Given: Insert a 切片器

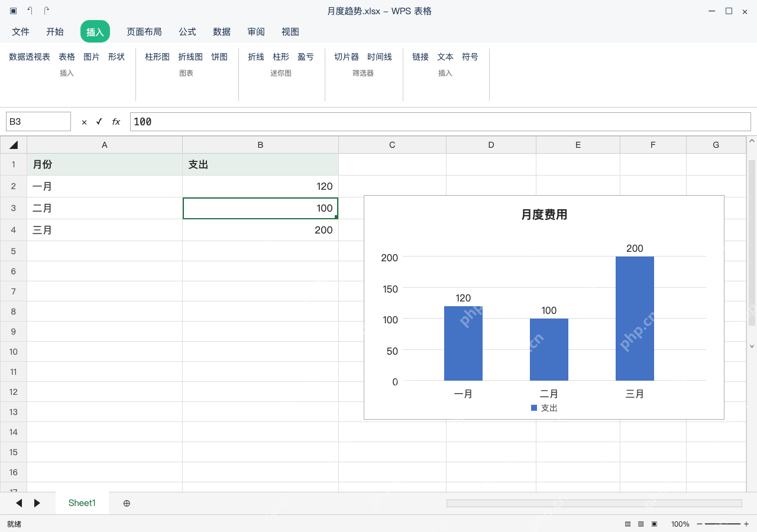Looking at the screenshot, I should [347, 57].
